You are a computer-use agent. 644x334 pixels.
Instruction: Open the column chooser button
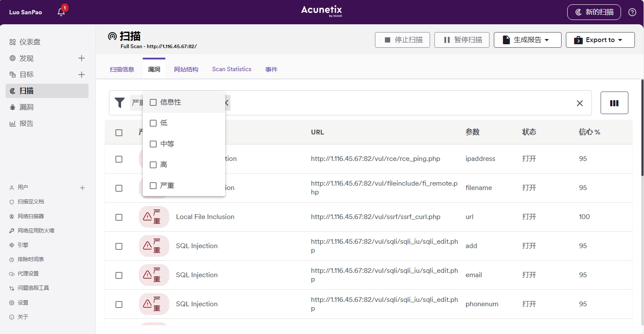click(614, 103)
